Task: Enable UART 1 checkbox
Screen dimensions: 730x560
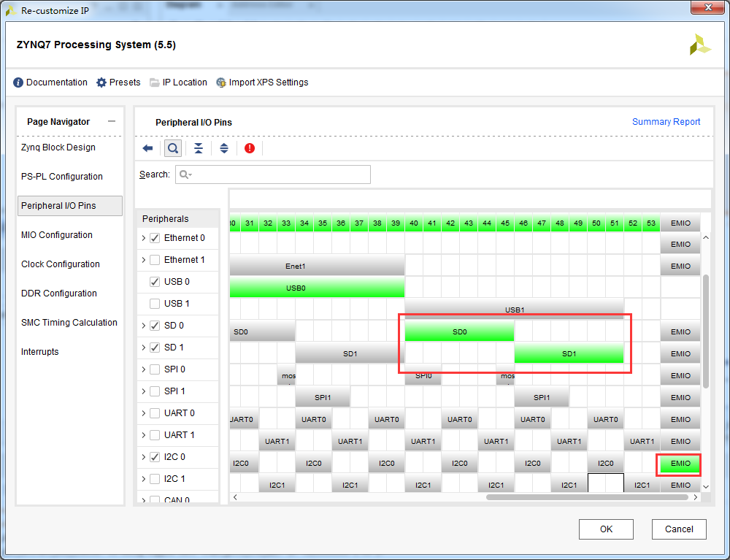Action: click(x=155, y=434)
